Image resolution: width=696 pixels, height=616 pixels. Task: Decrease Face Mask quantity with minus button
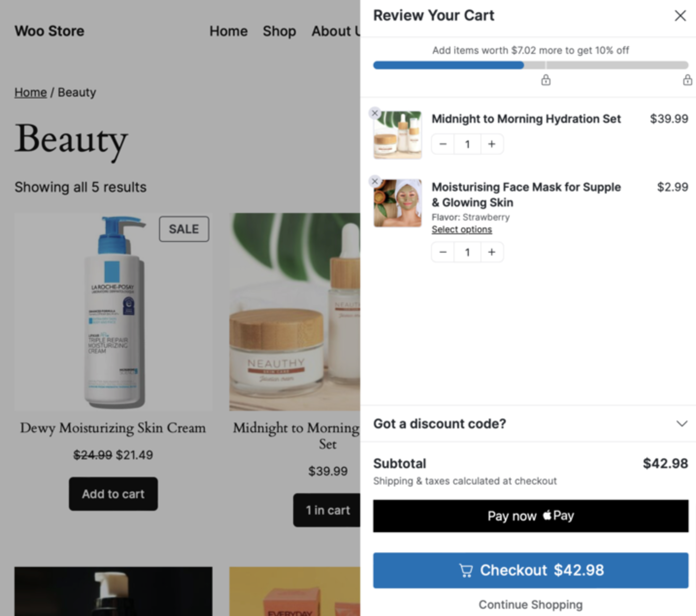pos(442,252)
